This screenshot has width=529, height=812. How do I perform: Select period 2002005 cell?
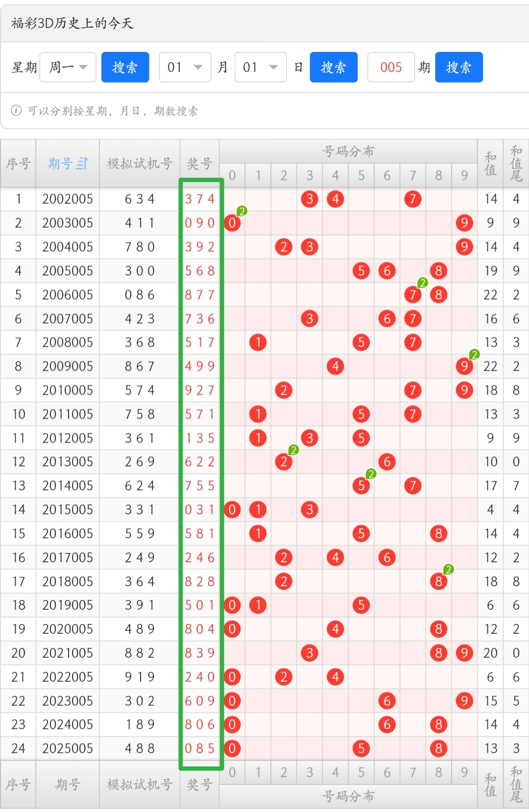(68, 199)
